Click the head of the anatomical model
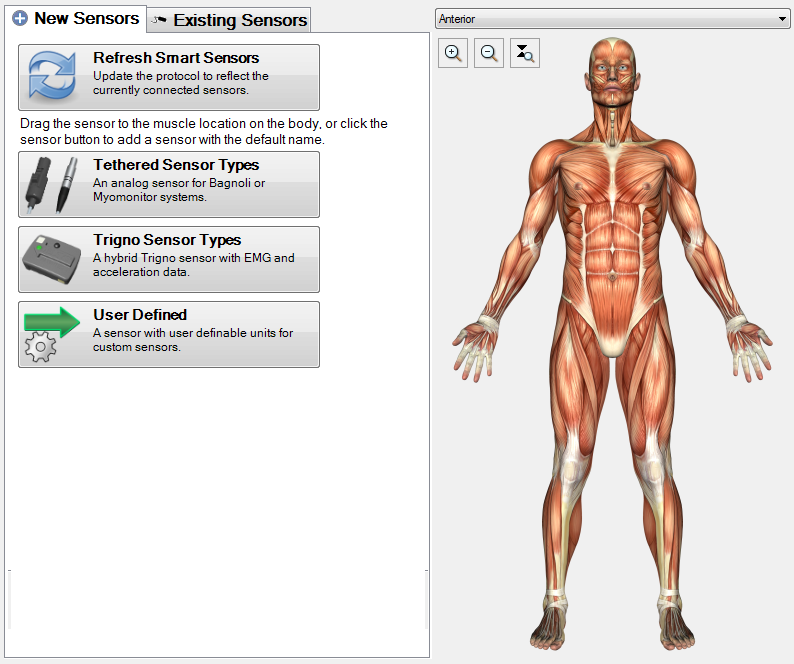794x664 pixels. point(612,71)
